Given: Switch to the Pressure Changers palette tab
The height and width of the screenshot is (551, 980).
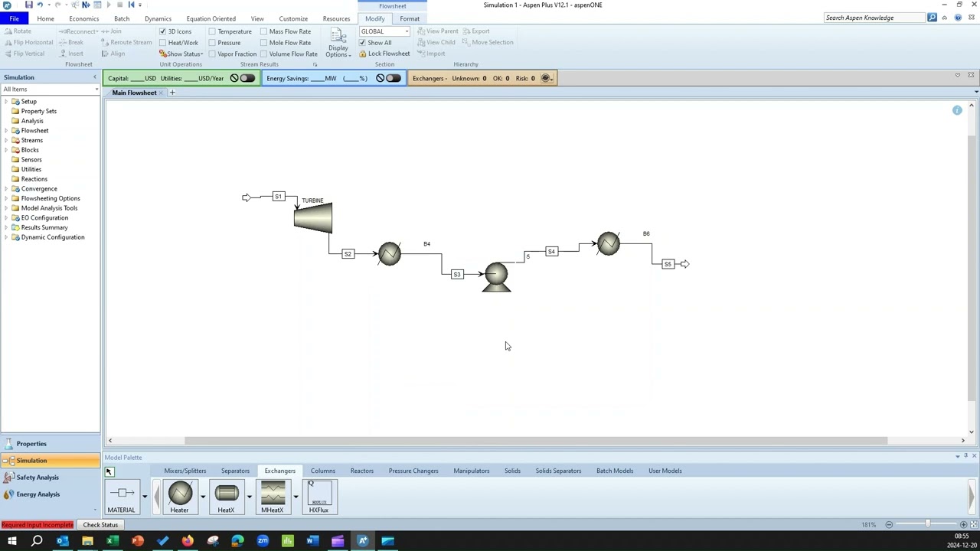Looking at the screenshot, I should [413, 471].
